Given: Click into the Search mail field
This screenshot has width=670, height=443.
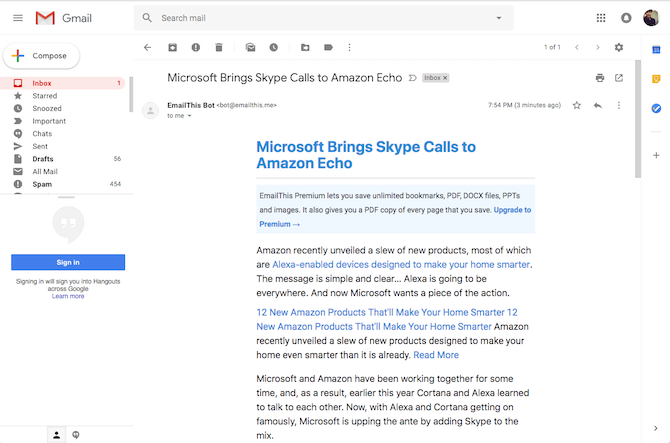Looking at the screenshot, I should (320, 18).
